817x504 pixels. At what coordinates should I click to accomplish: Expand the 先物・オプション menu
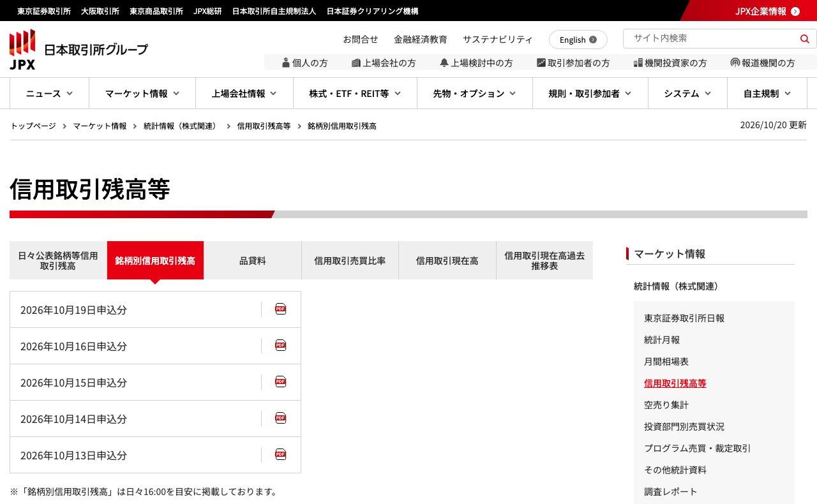475,93
